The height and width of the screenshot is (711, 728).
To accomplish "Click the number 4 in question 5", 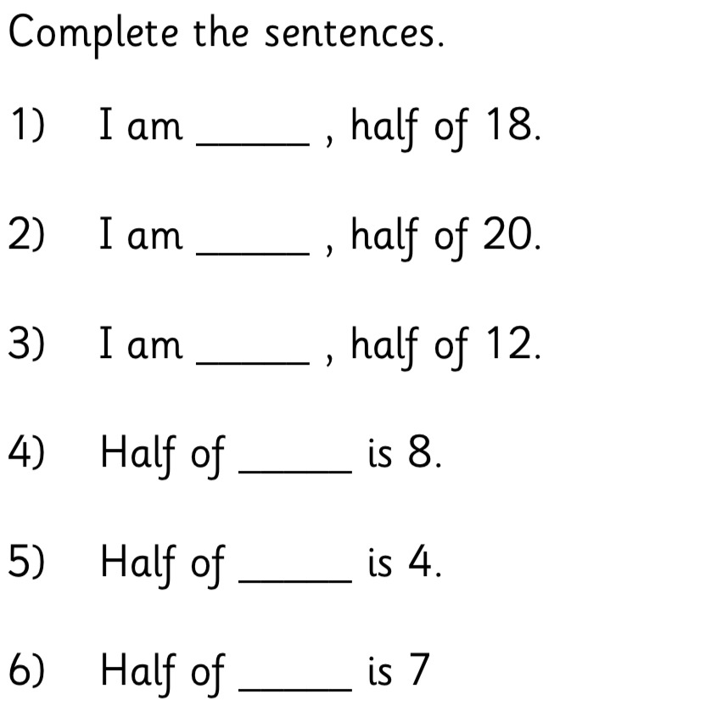I will pyautogui.click(x=421, y=562).
